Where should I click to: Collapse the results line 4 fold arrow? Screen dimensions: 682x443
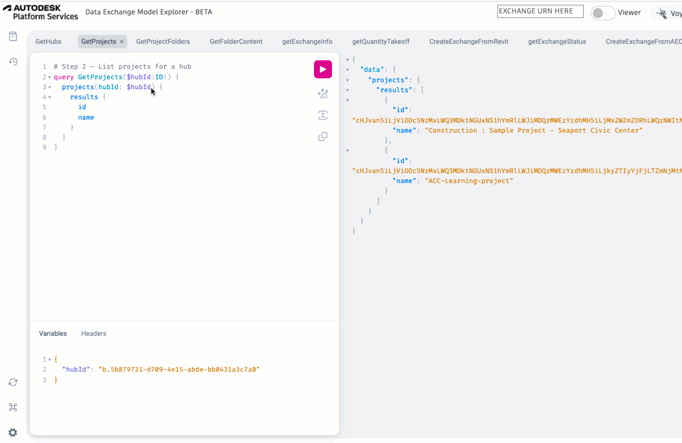click(50, 97)
